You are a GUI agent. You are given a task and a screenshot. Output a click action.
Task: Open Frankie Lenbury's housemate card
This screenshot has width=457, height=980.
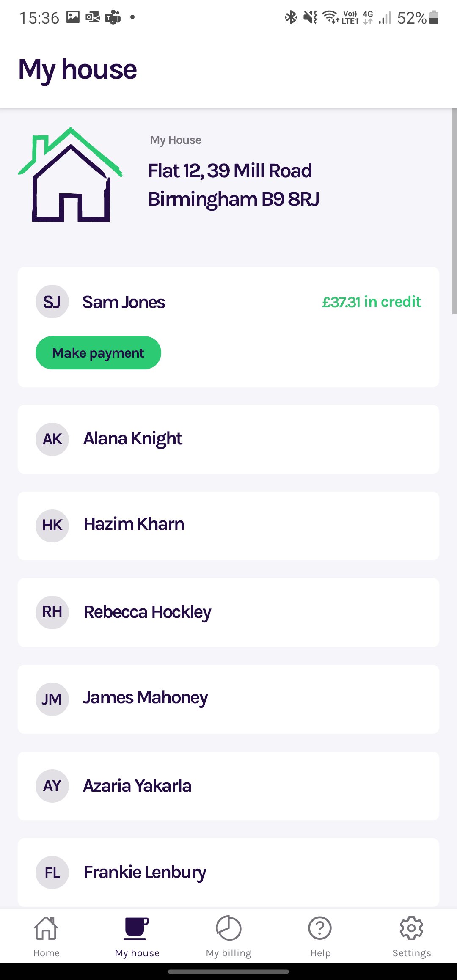228,873
